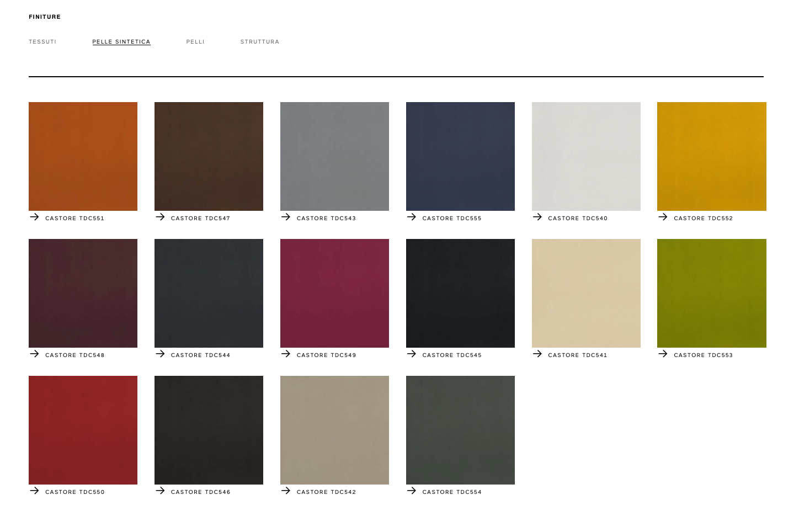Click the Castore TDC541 text link
Viewport: 799px width, 532px height.
click(x=577, y=355)
